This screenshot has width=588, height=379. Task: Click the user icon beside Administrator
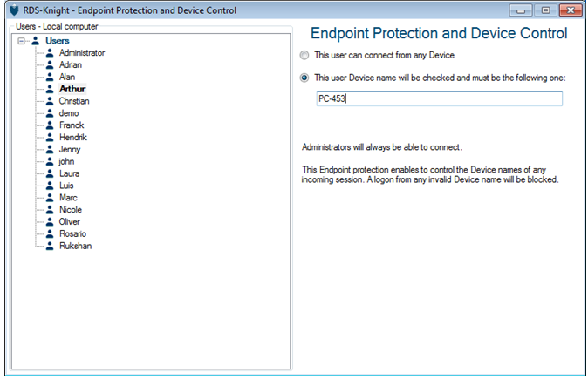click(x=50, y=53)
